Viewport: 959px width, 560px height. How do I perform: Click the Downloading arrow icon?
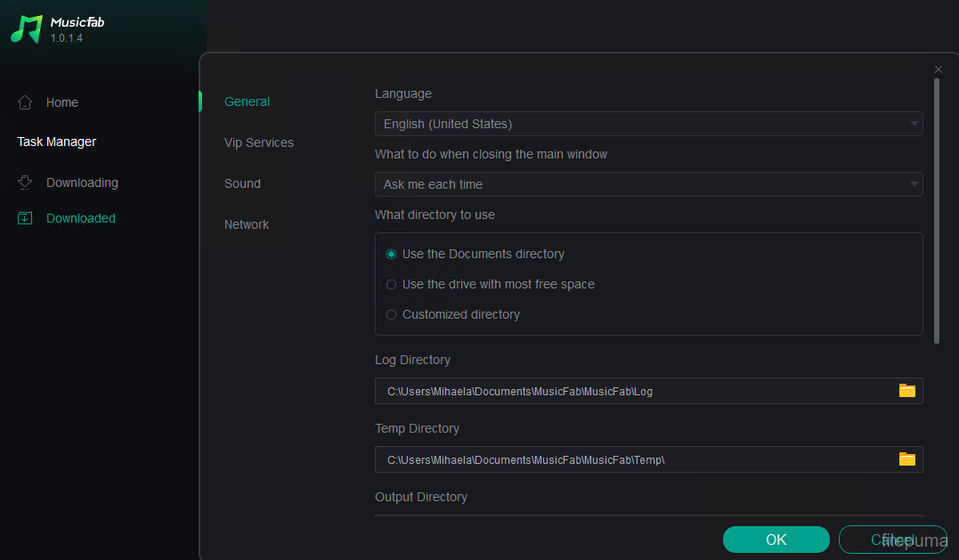[25, 183]
